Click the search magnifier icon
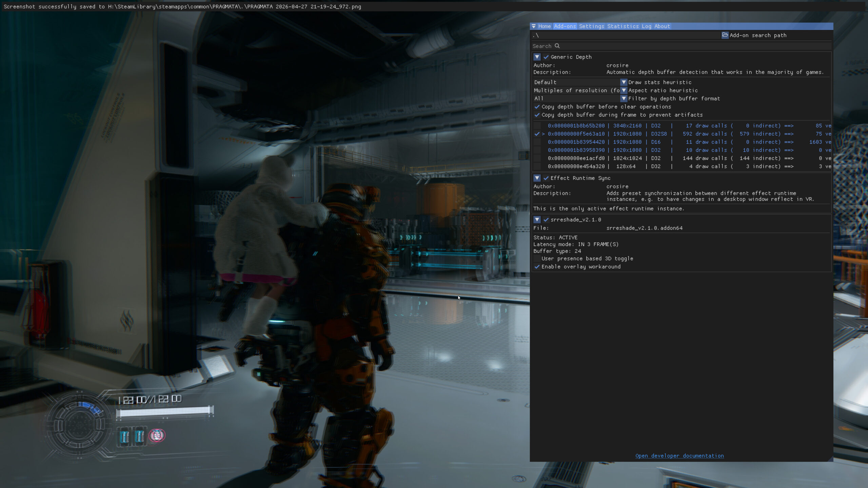Viewport: 868px width, 488px height. click(x=557, y=46)
